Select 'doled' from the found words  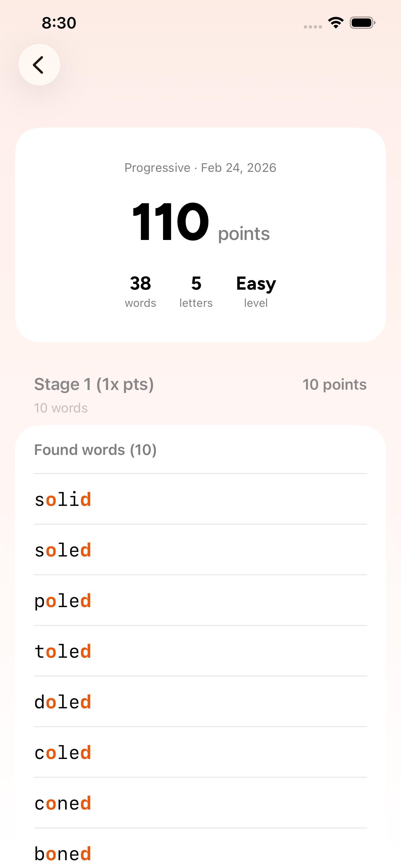pyautogui.click(x=63, y=701)
